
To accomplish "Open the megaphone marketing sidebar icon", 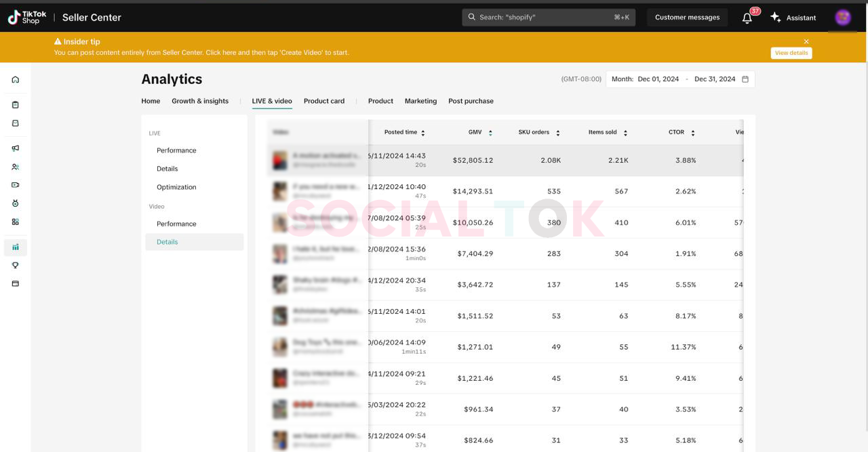I will 16,148.
